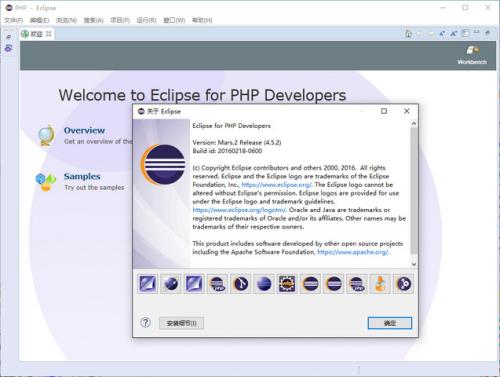The width and height of the screenshot is (500, 377).
Task: Click the dark sphere feature icon second in row
Action: (171, 284)
